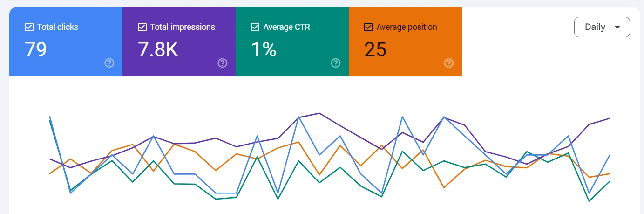Click the 1% average CTR value
This screenshot has width=644, height=214.
264,49
